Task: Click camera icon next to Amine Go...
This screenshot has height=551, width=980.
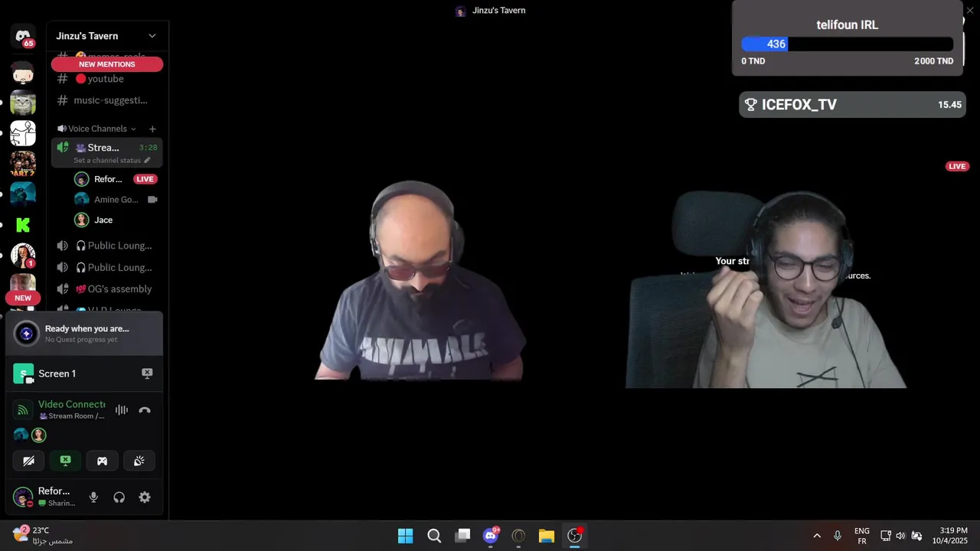Action: [x=152, y=199]
